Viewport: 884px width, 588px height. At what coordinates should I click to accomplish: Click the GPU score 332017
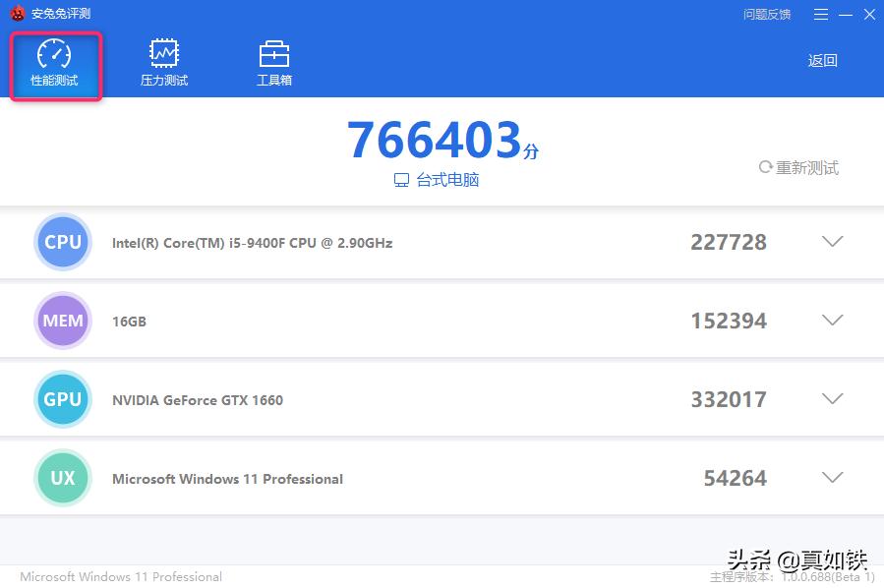click(729, 399)
